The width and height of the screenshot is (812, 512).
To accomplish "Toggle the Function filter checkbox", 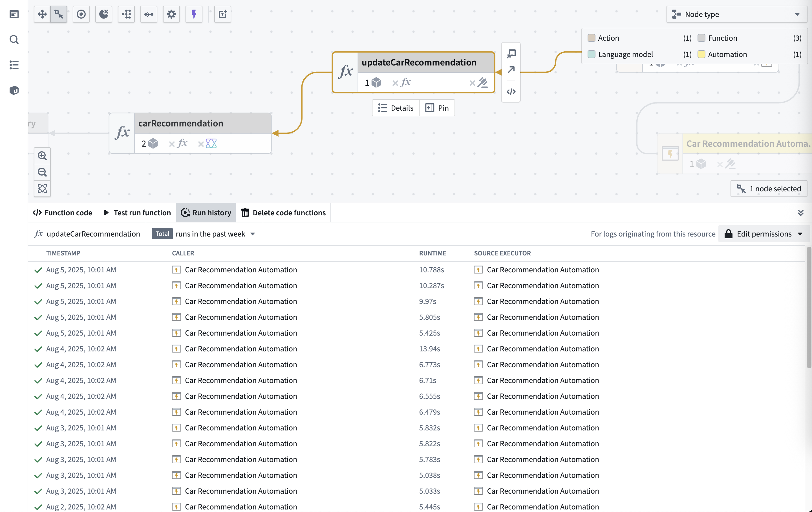I will pos(702,38).
